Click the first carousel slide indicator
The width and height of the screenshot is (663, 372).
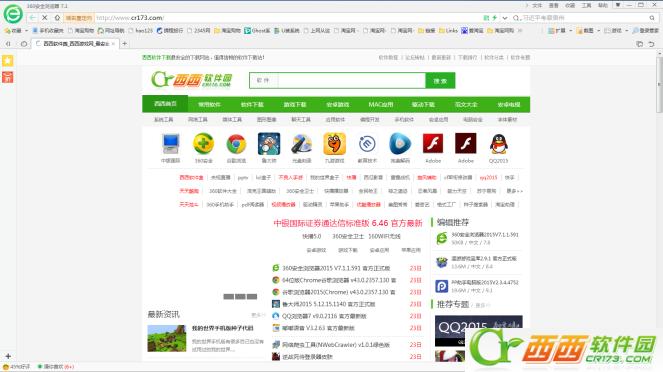(x=228, y=296)
